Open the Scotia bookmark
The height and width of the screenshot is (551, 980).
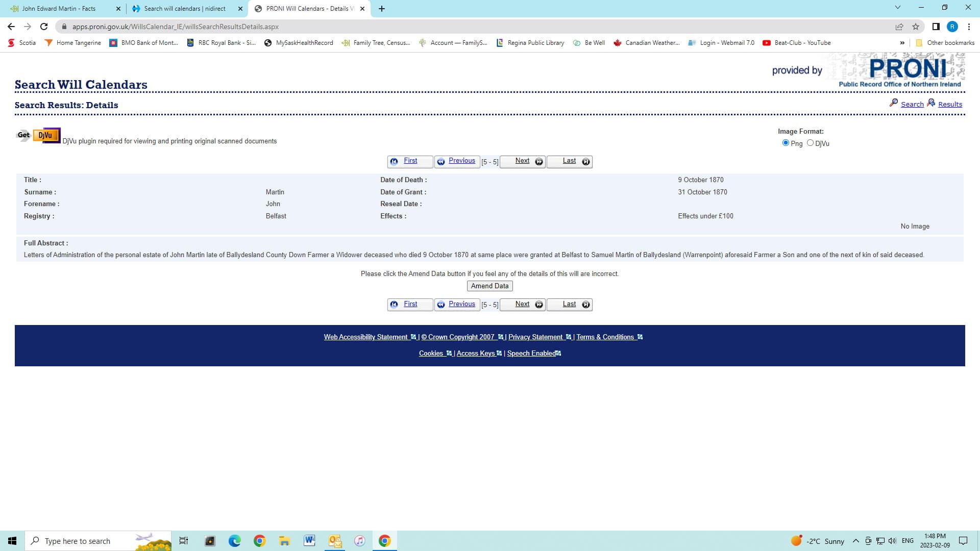22,43
